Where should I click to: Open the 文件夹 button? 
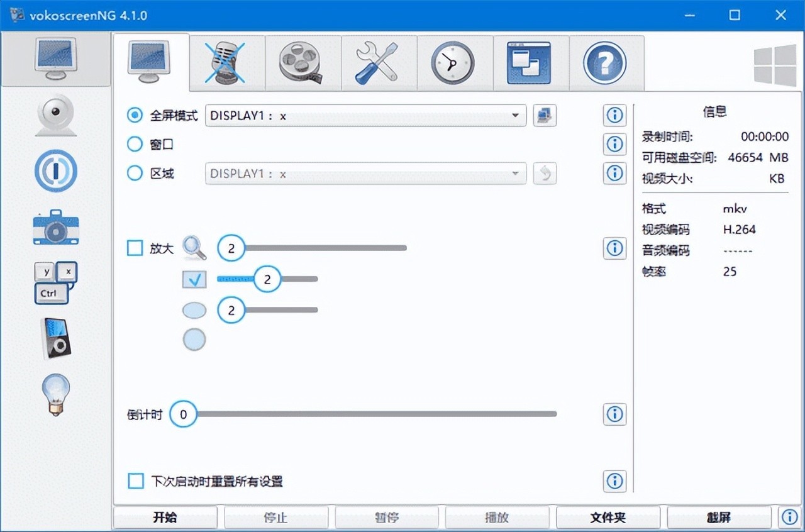[x=608, y=518]
